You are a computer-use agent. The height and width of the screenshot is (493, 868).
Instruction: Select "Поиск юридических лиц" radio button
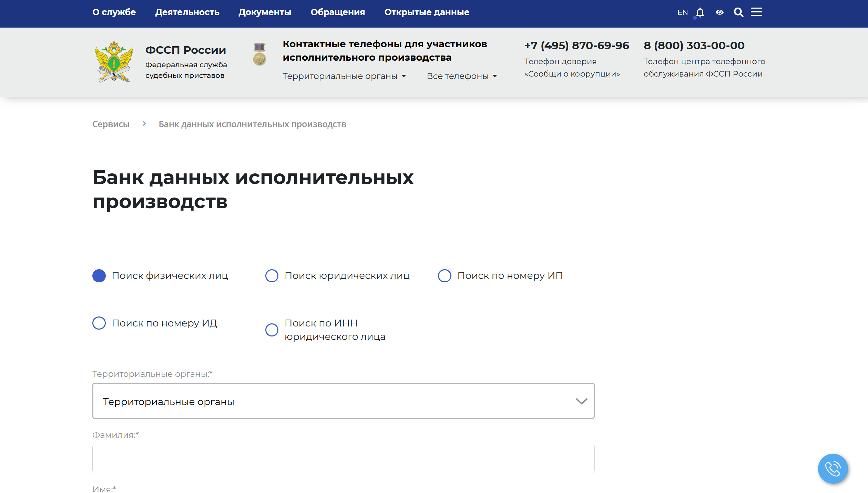272,276
